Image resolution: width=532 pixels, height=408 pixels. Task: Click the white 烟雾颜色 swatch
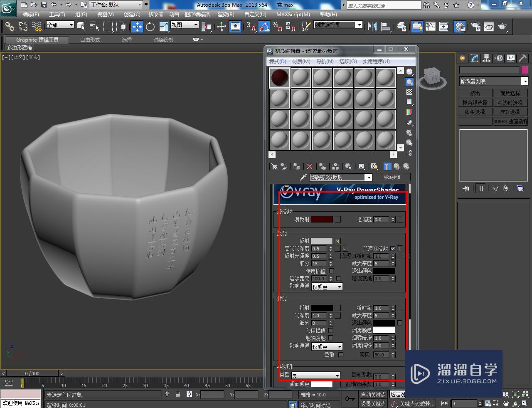click(x=384, y=330)
